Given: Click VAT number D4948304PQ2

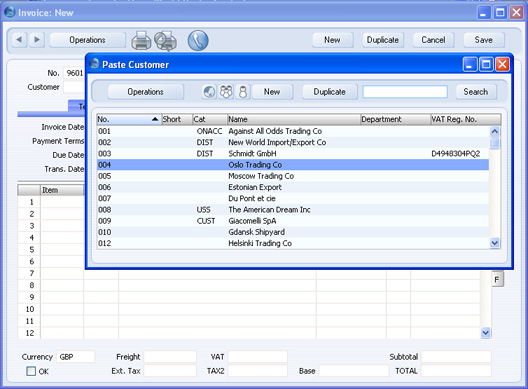Looking at the screenshot, I should (x=456, y=154).
